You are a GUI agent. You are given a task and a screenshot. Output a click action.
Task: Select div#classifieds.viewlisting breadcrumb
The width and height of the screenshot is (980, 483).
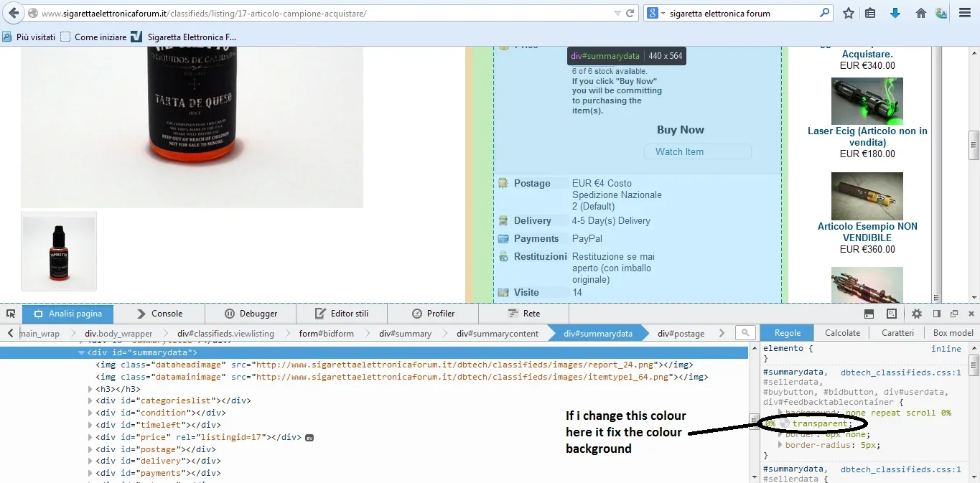[x=225, y=333]
